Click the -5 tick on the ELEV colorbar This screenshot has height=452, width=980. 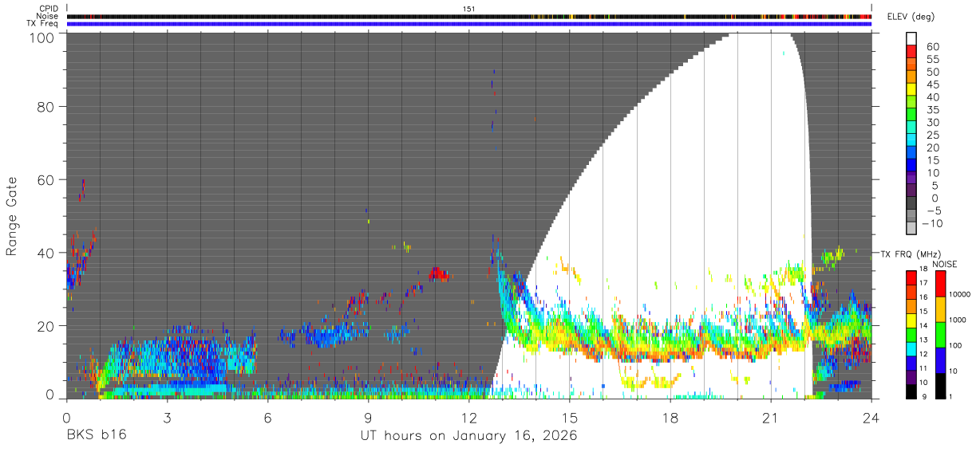pos(933,210)
